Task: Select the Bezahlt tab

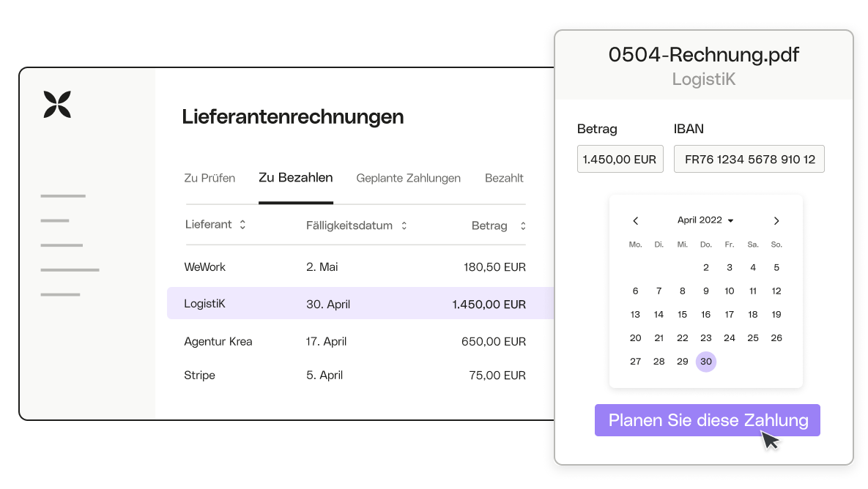Action: pos(504,178)
